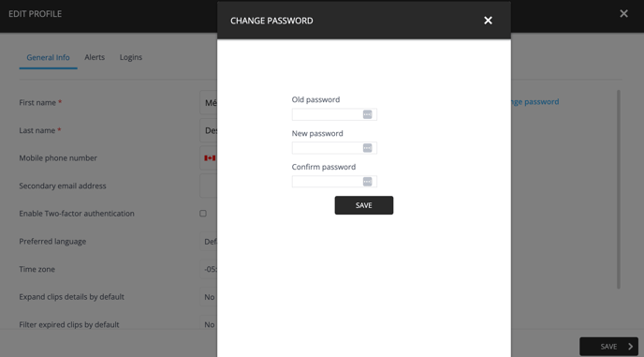The height and width of the screenshot is (357, 644).
Task: Click the profile scrollbar on the right
Action: [618, 189]
